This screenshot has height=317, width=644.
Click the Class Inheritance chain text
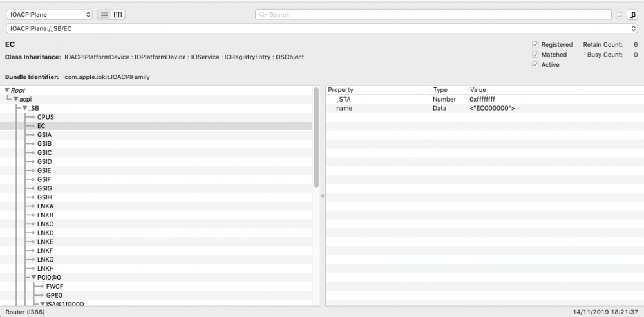click(x=184, y=57)
